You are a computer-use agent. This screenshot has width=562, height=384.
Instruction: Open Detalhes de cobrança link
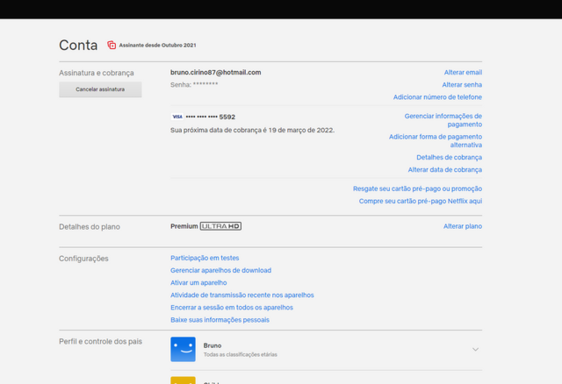click(449, 157)
